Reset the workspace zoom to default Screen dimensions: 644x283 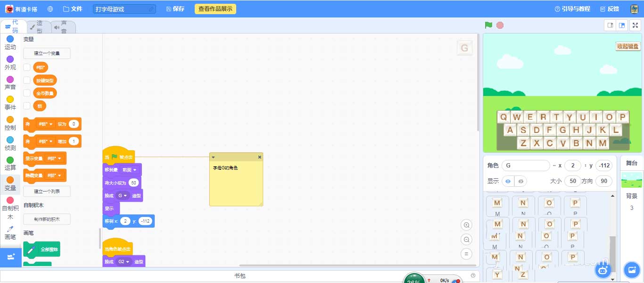coord(466,254)
